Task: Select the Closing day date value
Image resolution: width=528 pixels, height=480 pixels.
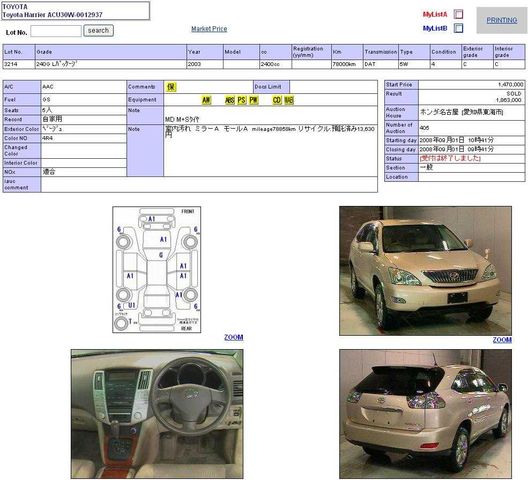Action: [x=456, y=149]
